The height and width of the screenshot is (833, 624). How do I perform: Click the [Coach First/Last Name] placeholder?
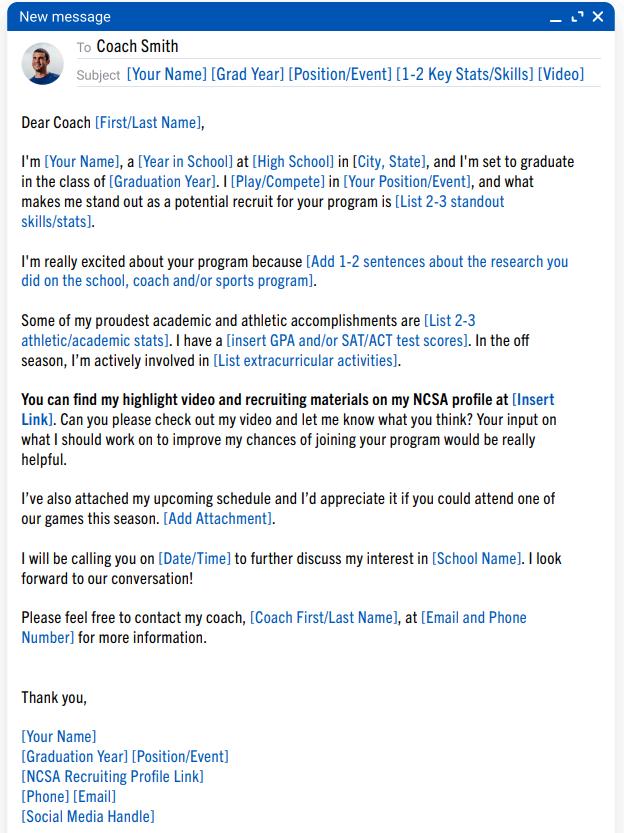tap(324, 618)
